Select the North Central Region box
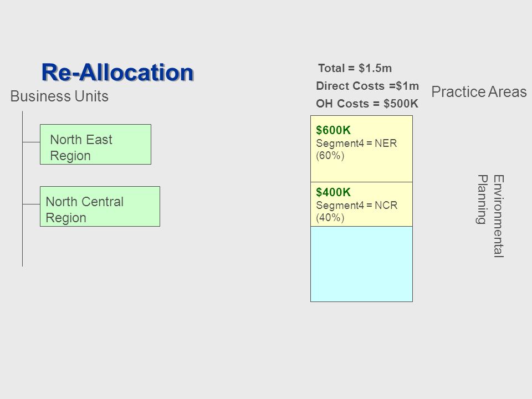 click(100, 206)
